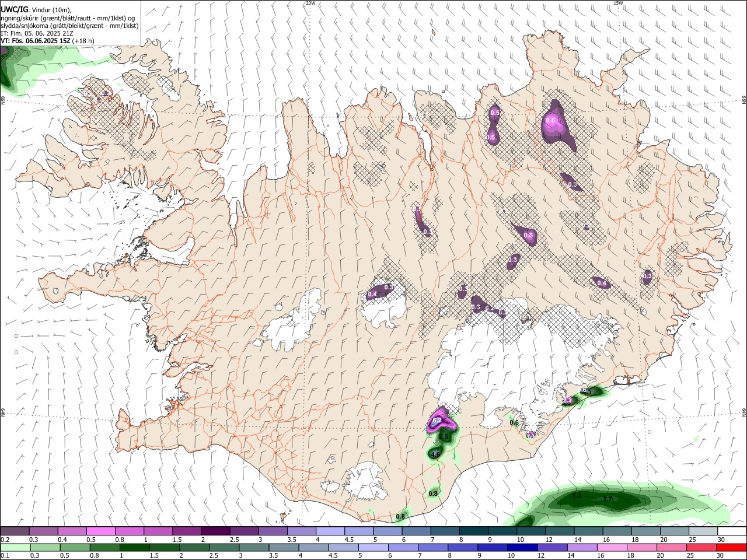This screenshot has width=747, height=560.
Task: Click the "30" label in the lower legend row
Action: (721, 556)
